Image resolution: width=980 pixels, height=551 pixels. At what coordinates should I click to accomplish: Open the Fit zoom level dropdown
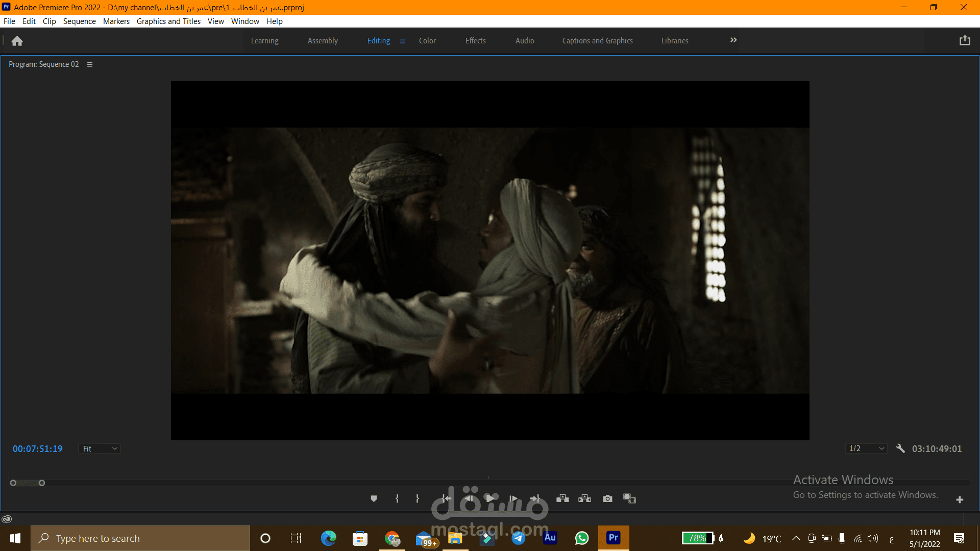coord(100,448)
